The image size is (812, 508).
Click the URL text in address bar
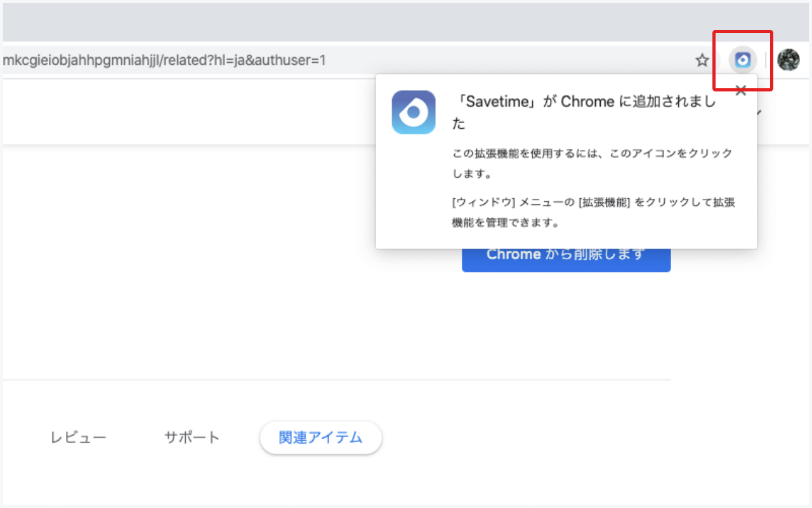[x=164, y=60]
